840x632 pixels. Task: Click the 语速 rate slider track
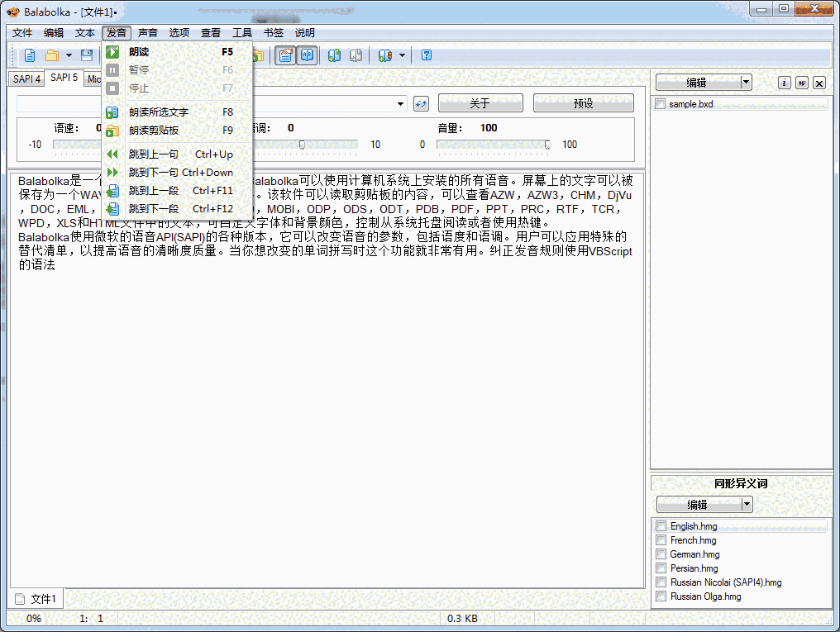pos(77,145)
